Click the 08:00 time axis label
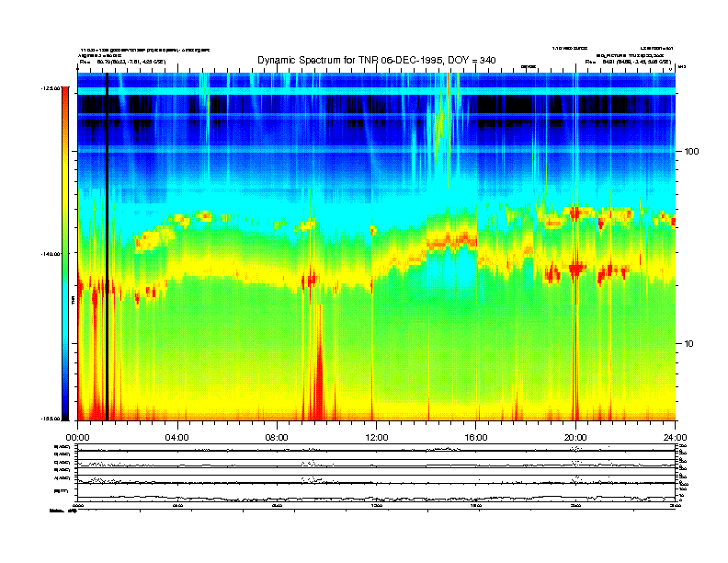728x563 pixels. 277,438
